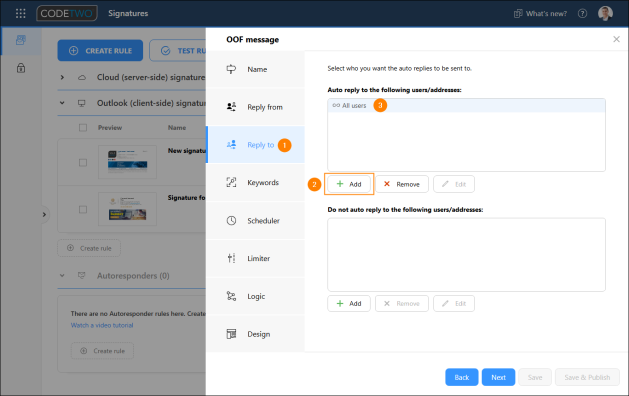Go to the Reply from step
This screenshot has height=396, width=629.
click(x=256, y=107)
